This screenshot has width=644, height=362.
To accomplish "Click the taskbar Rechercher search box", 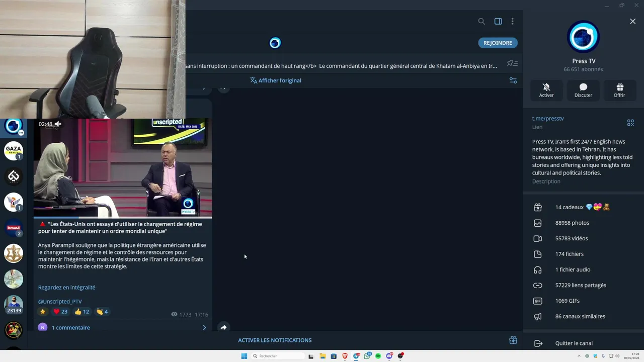I will [x=278, y=356].
